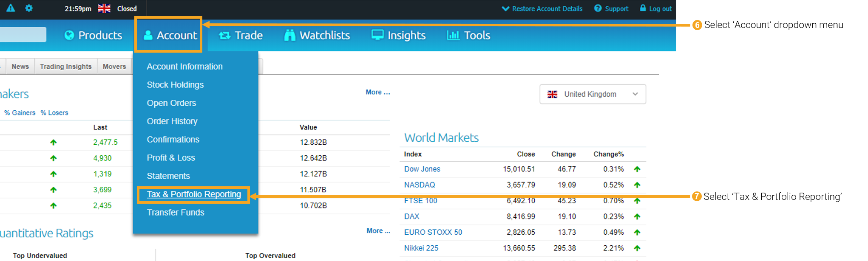Image resolution: width=868 pixels, height=261 pixels.
Task: Click green up arrow for NASDAQ
Action: click(637, 185)
